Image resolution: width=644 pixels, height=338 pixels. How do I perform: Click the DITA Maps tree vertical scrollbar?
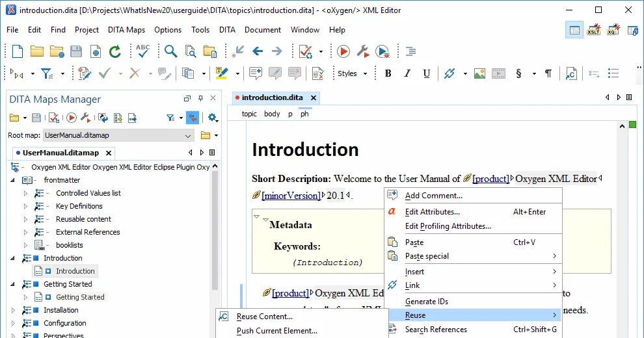(215, 229)
